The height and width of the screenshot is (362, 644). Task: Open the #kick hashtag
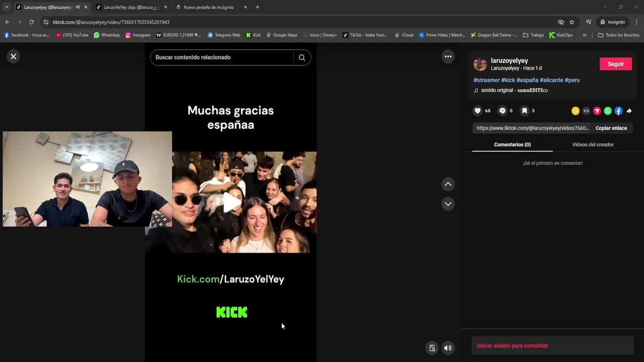click(508, 80)
